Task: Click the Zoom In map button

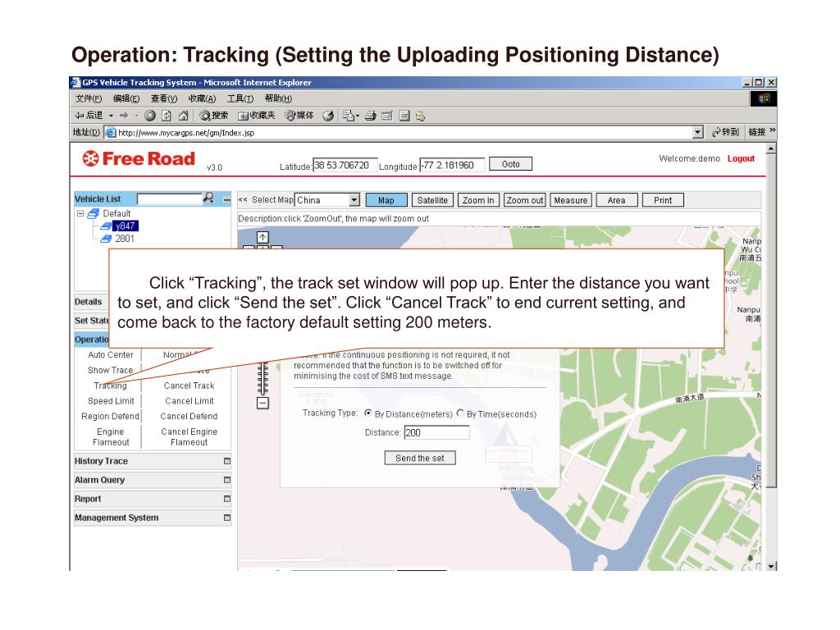Action: pyautogui.click(x=478, y=200)
